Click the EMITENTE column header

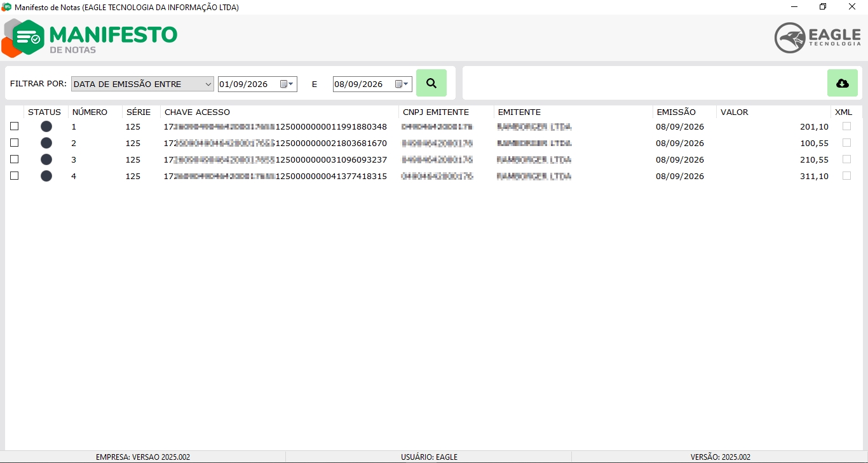[x=574, y=112]
